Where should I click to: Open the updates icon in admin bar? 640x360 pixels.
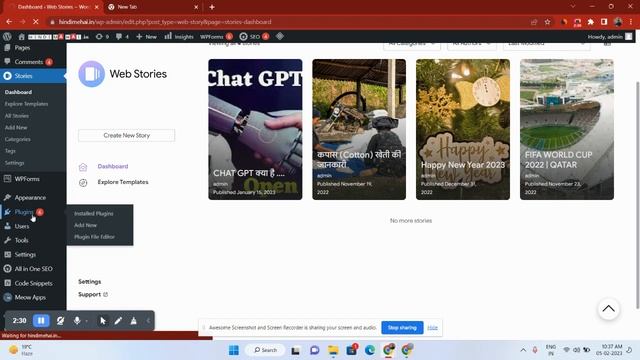point(102,37)
